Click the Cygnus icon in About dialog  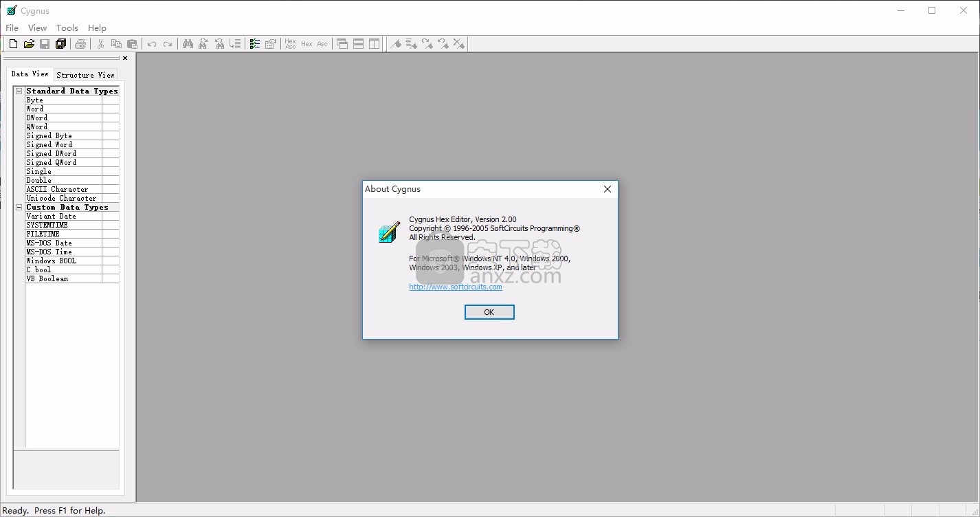click(389, 232)
